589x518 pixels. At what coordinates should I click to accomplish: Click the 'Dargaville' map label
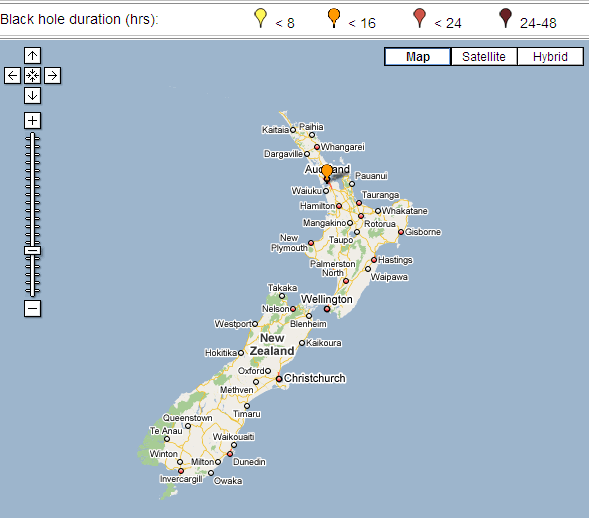pyautogui.click(x=283, y=154)
